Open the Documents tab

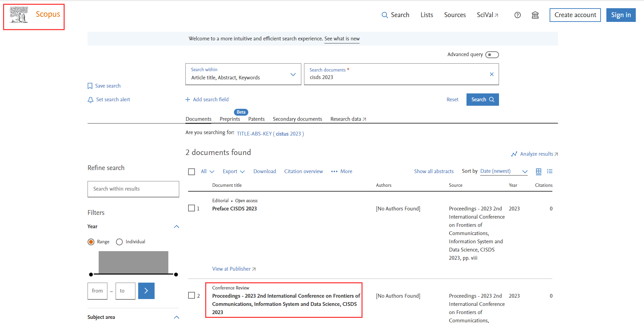198,119
